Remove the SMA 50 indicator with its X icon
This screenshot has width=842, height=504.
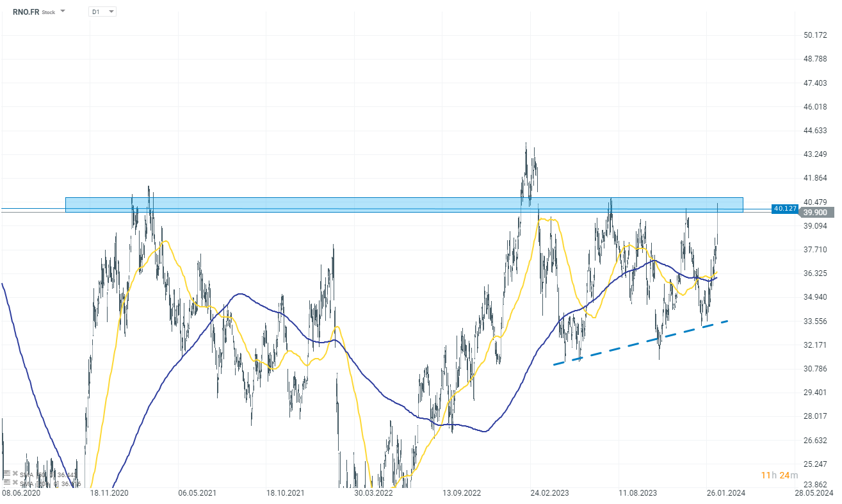tap(14, 475)
